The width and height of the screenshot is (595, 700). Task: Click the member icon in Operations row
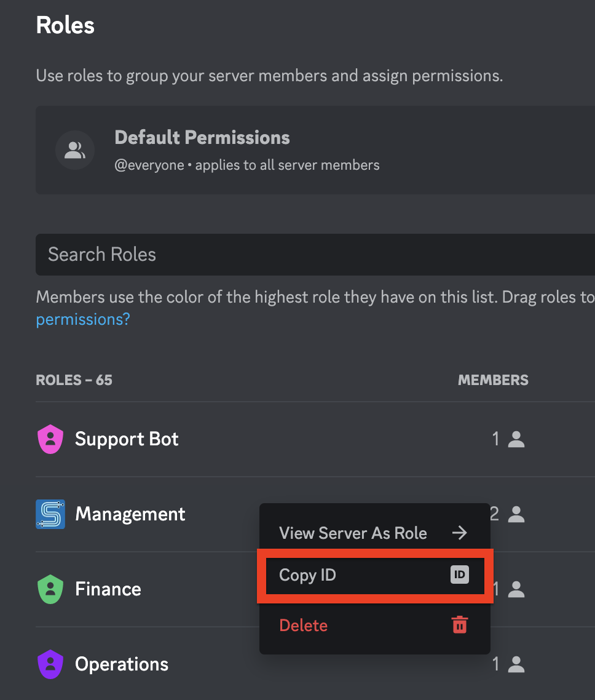[516, 664]
